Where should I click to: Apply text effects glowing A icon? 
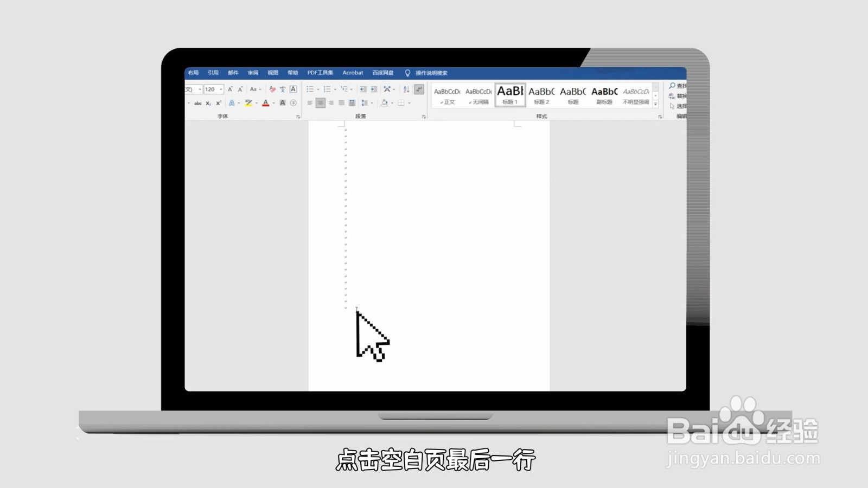pyautogui.click(x=232, y=103)
